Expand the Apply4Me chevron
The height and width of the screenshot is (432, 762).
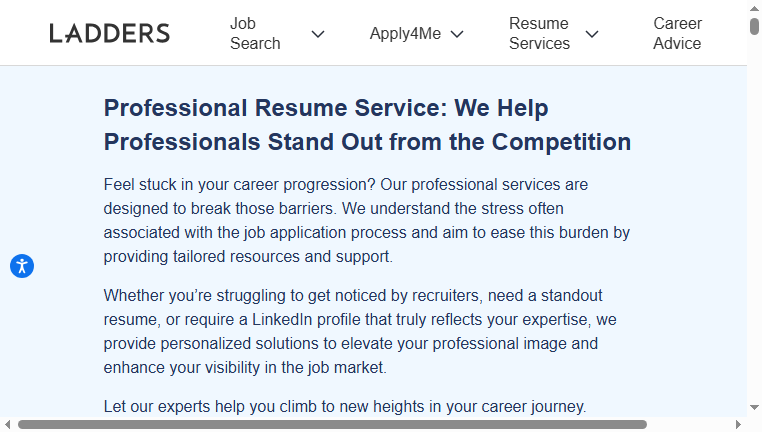pos(457,34)
